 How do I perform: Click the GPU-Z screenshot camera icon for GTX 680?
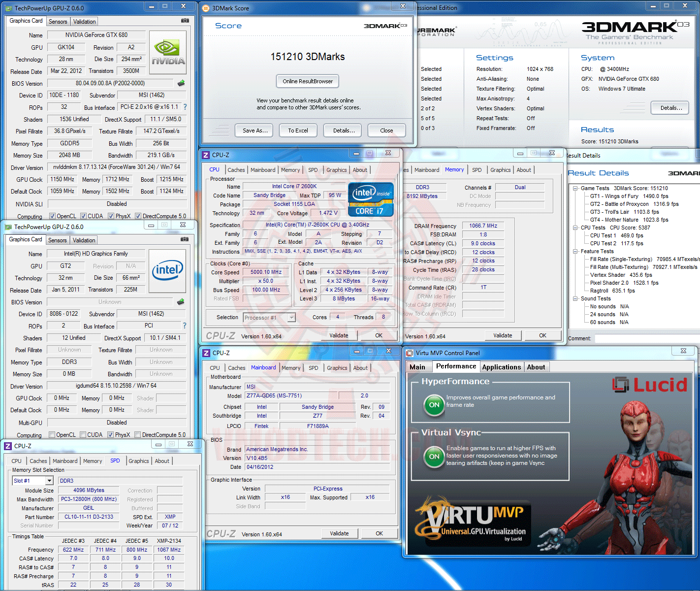(185, 21)
